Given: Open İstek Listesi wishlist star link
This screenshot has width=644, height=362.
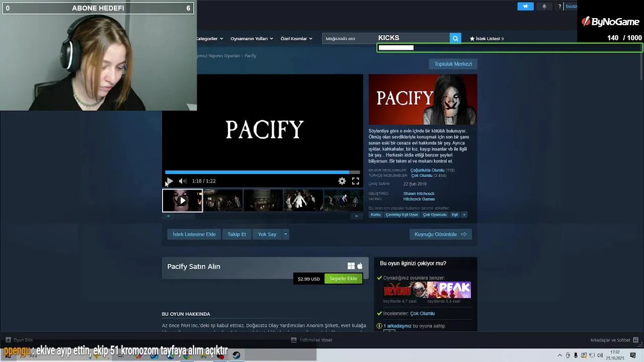Looking at the screenshot, I should 487,39.
